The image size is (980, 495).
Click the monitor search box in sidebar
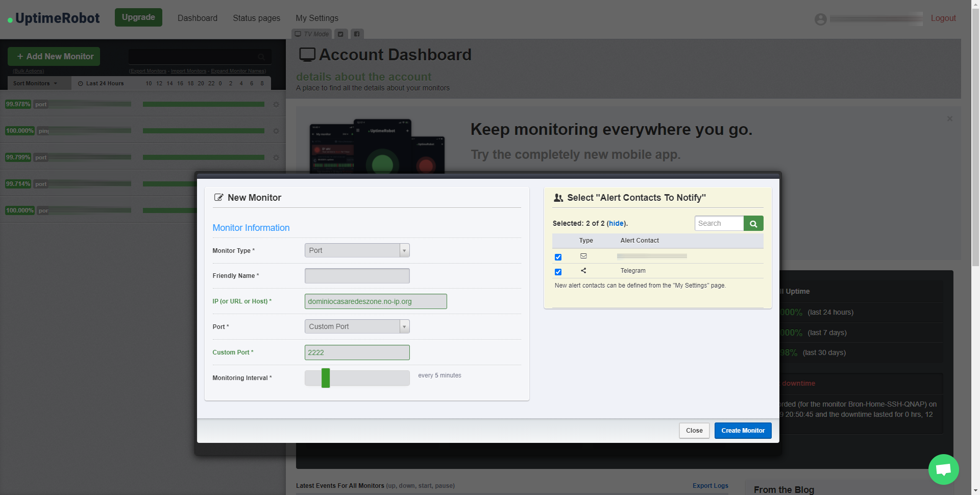pyautogui.click(x=200, y=57)
